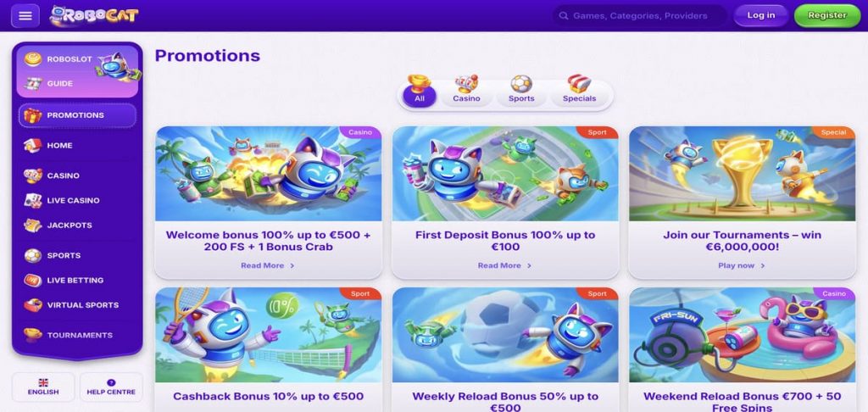This screenshot has height=412, width=868.
Task: Focus the Games, Categories, Providers search field
Action: click(x=640, y=16)
